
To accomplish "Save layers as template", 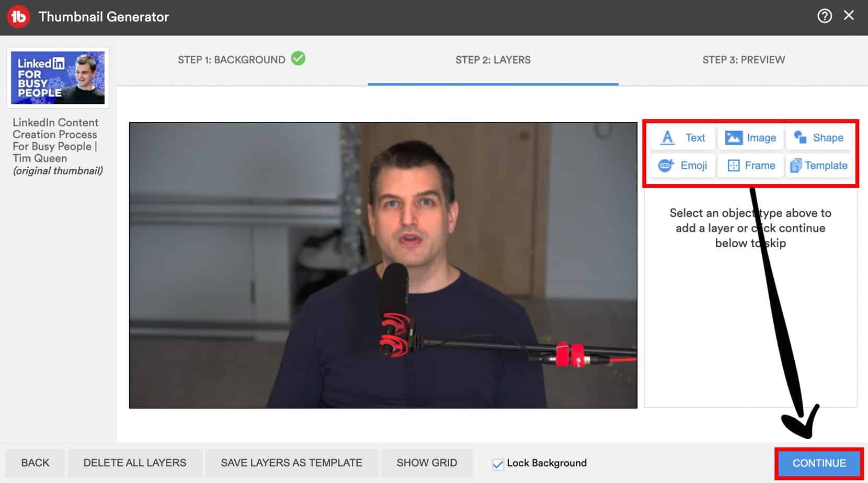I will point(291,463).
